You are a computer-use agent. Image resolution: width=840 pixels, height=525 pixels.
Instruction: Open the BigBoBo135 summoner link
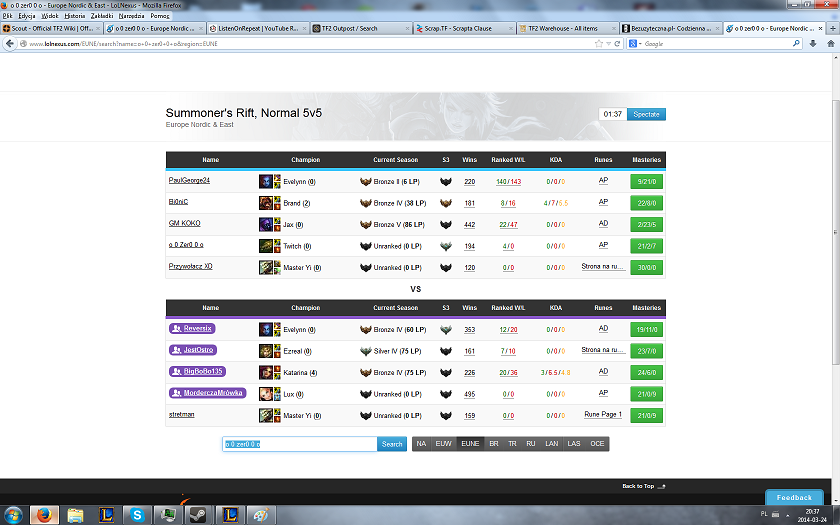(x=198, y=371)
